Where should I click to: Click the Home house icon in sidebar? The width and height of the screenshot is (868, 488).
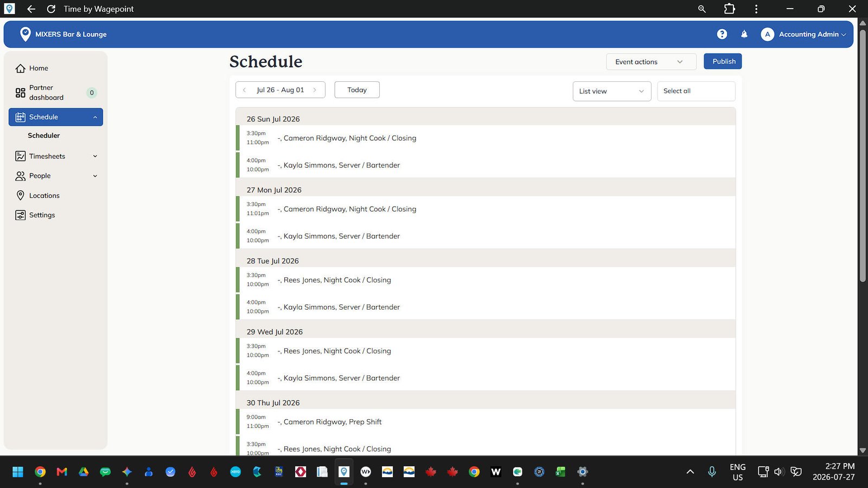21,68
